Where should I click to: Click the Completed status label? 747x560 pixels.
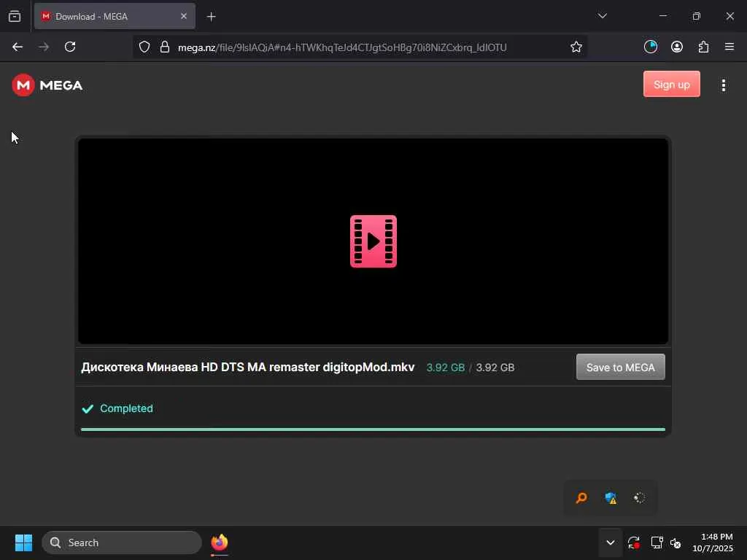[x=126, y=408]
